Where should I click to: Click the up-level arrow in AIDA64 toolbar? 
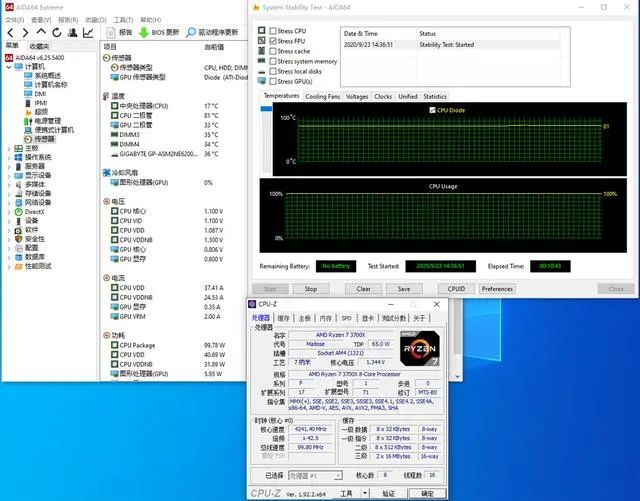(x=41, y=32)
